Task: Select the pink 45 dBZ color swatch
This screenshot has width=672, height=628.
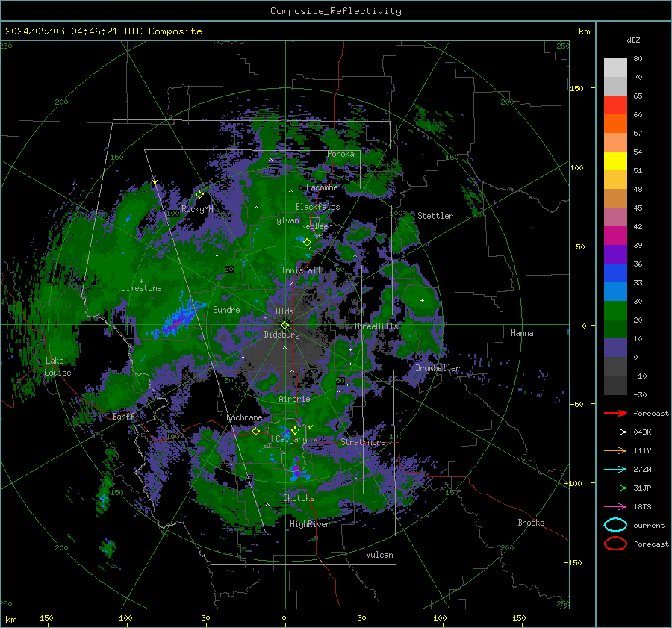Action: click(x=615, y=217)
